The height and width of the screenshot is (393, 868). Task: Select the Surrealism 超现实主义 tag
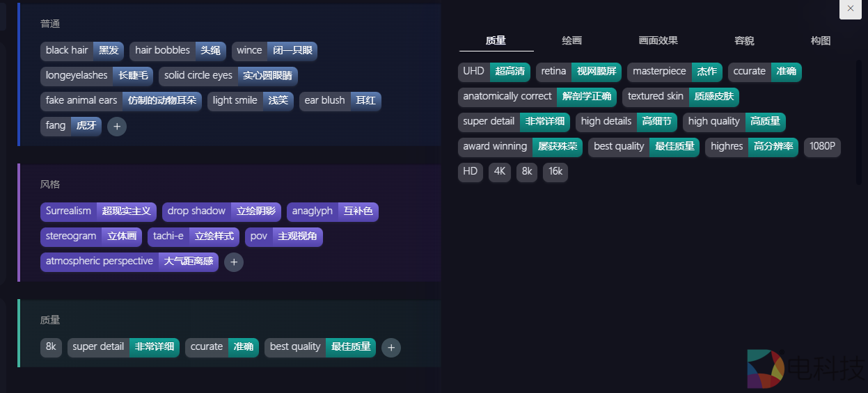click(98, 211)
